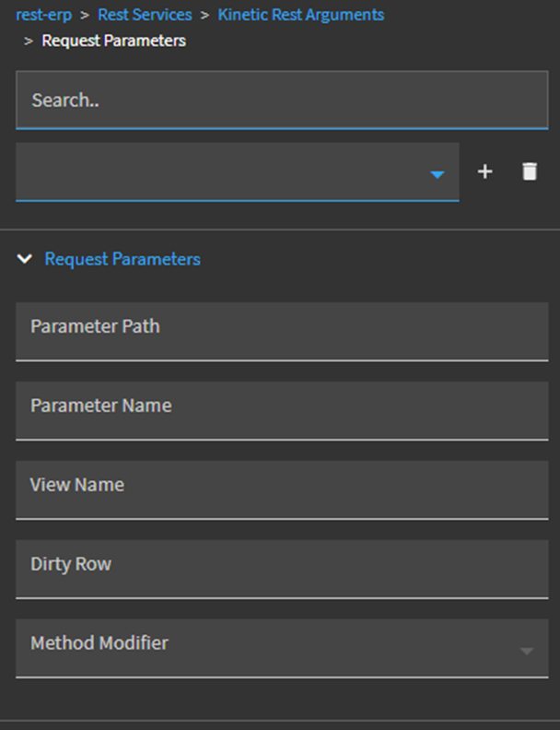
Task: Open the Kinetic Rest Arguments breadcrumb
Action: tap(300, 15)
